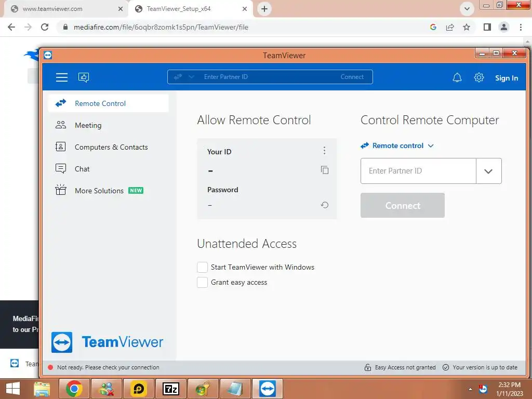Click the Chrome share page icon
Viewport: 532px width, 399px height.
pyautogui.click(x=450, y=27)
